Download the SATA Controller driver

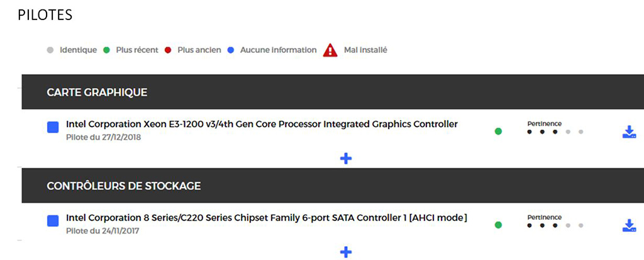[629, 225]
